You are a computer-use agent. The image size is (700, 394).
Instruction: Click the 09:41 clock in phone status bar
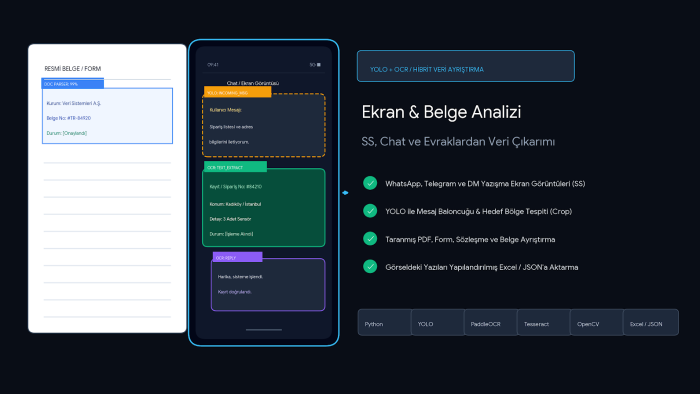(213, 65)
